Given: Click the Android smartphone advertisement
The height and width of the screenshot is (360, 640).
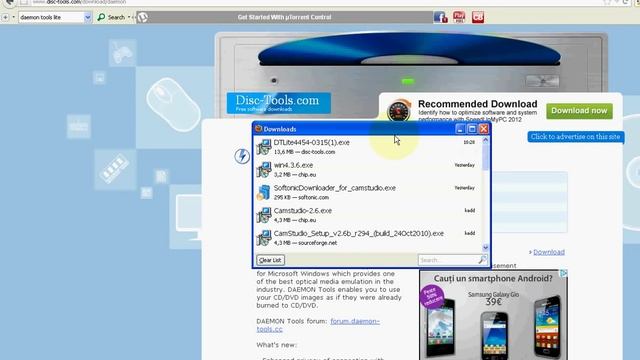Looking at the screenshot, I should (x=493, y=315).
